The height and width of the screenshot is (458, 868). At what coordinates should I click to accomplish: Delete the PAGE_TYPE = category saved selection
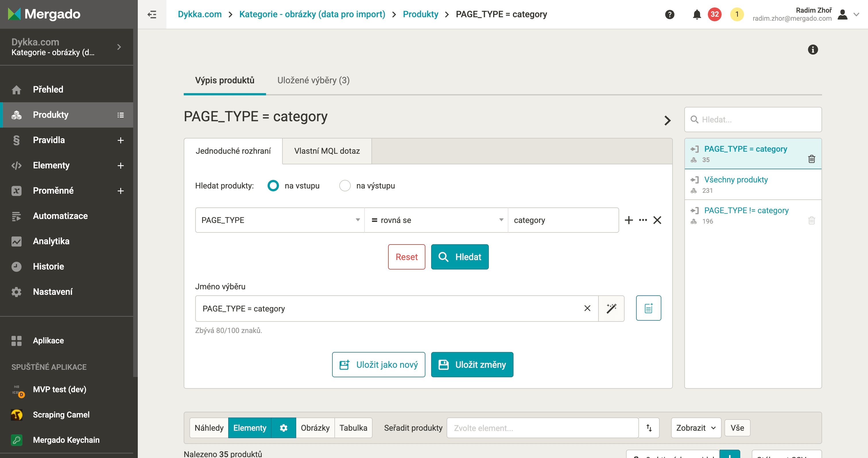pyautogui.click(x=811, y=159)
